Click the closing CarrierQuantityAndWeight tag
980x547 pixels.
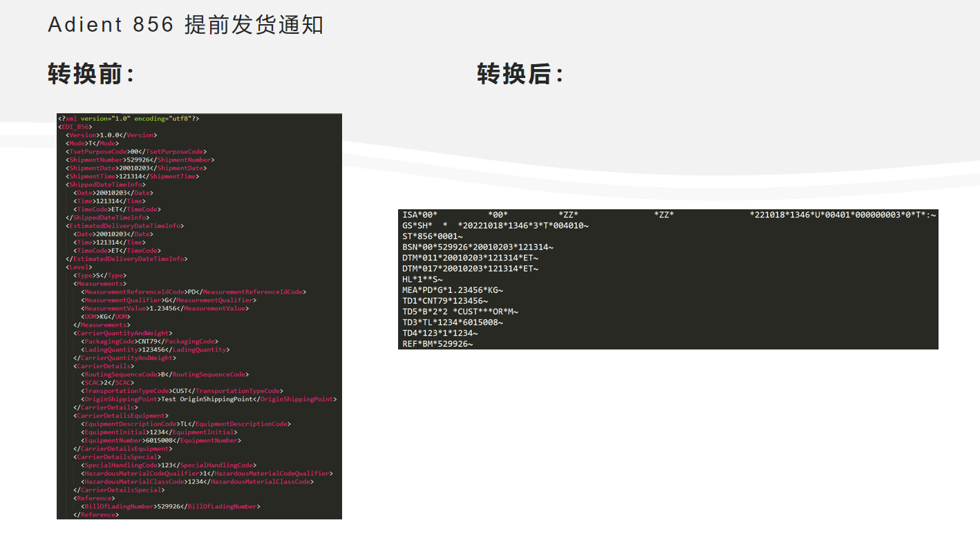124,358
